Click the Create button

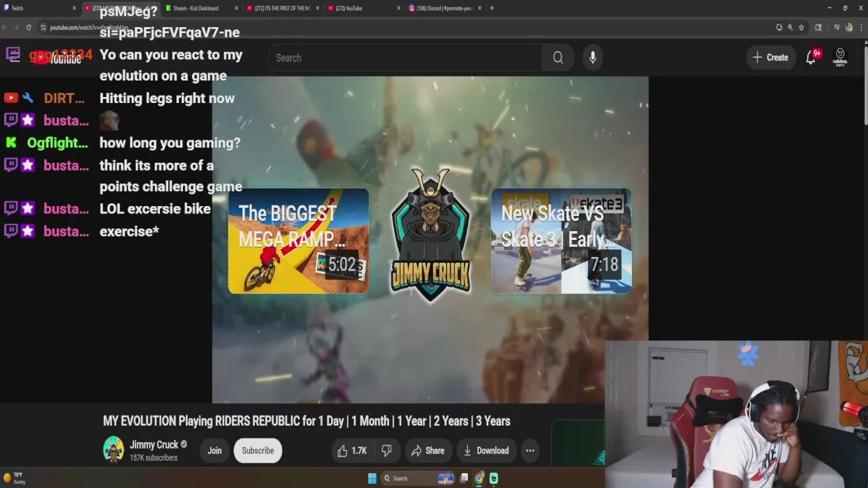(770, 58)
